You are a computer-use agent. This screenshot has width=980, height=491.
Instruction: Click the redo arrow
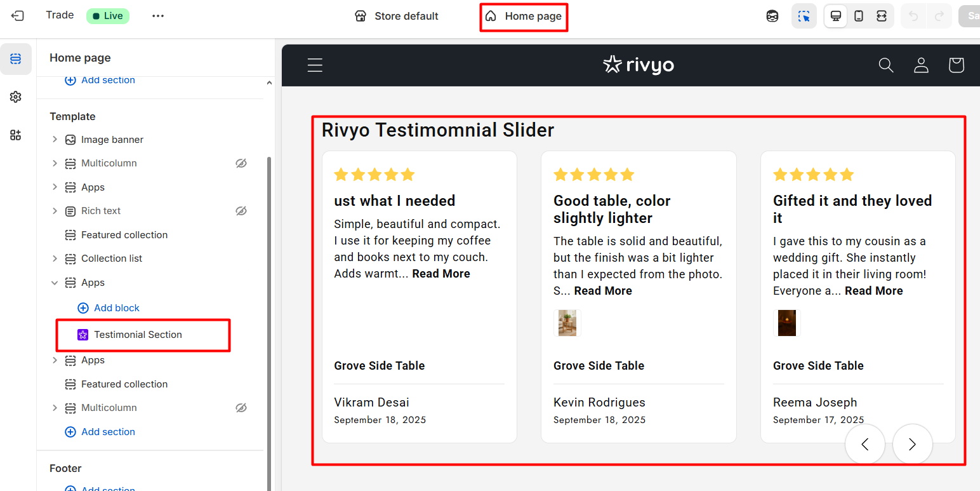[939, 17]
